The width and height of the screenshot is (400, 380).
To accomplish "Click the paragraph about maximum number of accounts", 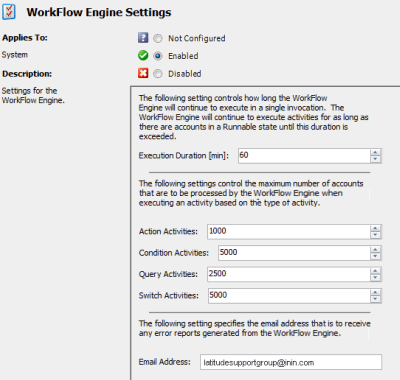I will [251, 193].
